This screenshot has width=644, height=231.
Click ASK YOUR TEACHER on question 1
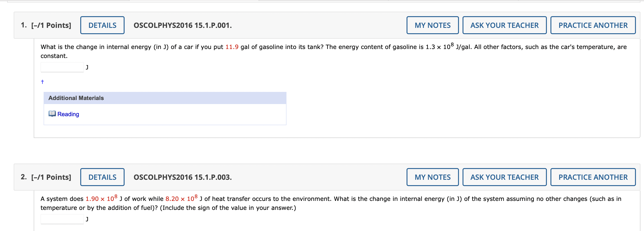click(x=505, y=25)
